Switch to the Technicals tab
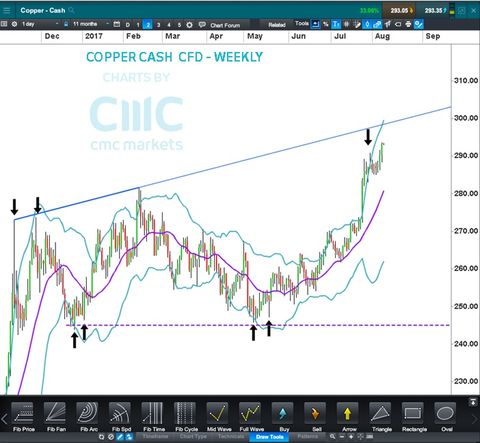The height and width of the screenshot is (443, 480). [231, 437]
